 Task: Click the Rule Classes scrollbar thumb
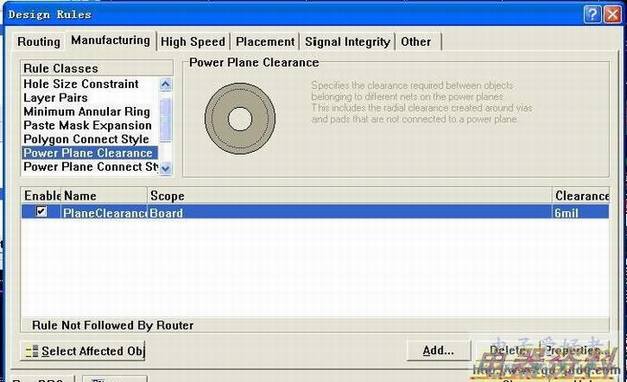(166, 120)
